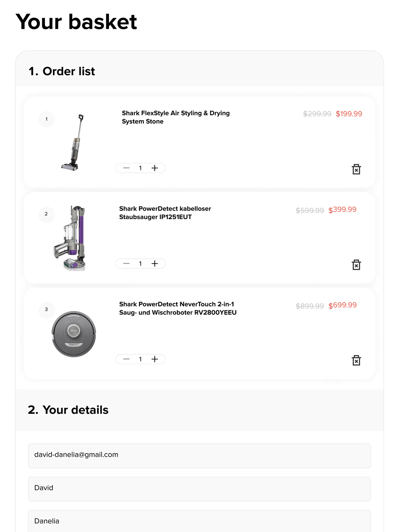
Task: Open the purple cordless vacuum thumbnail
Action: [70, 238]
